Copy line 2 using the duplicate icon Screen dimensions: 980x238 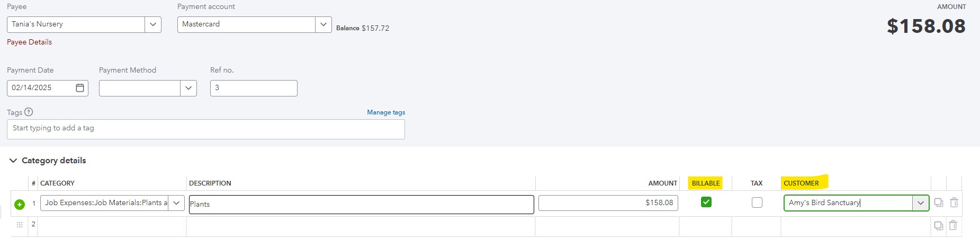(939, 226)
